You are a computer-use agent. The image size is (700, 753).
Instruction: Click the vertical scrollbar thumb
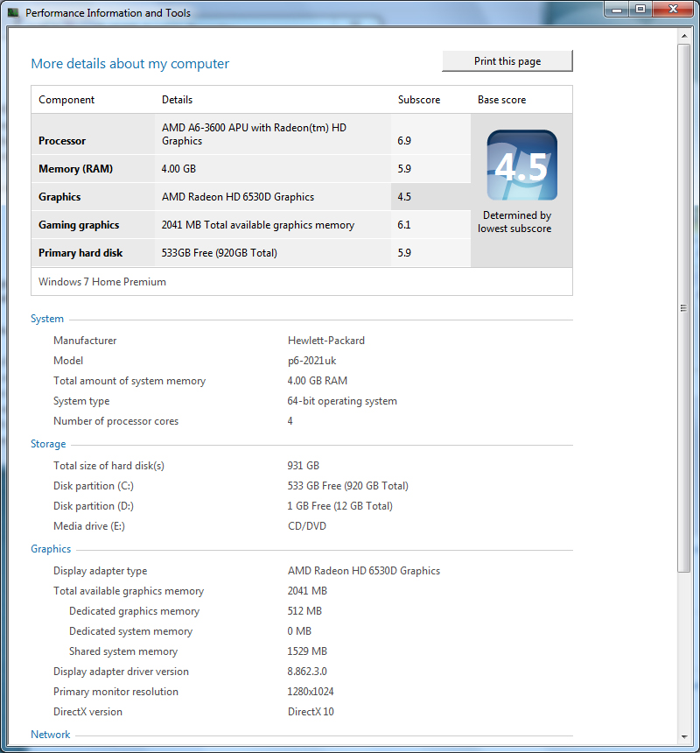click(x=684, y=308)
